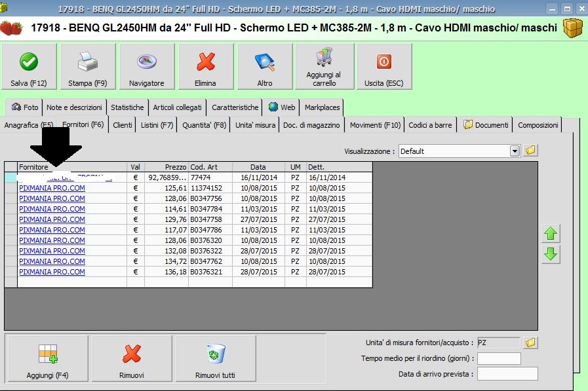Viewport: 588px width, 391px height.
Task: Click the Rimuovi red X button
Action: click(x=132, y=358)
